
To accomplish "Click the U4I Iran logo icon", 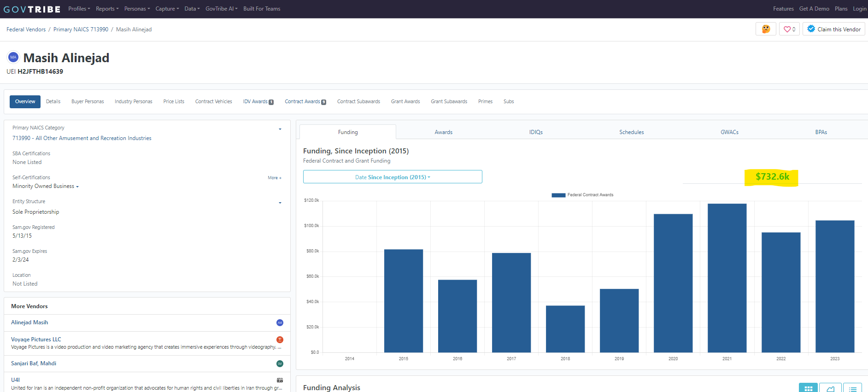I will 280,380.
